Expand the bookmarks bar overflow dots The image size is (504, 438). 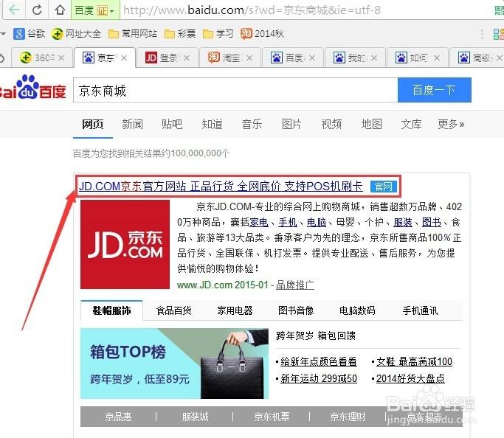pyautogui.click(x=482, y=34)
